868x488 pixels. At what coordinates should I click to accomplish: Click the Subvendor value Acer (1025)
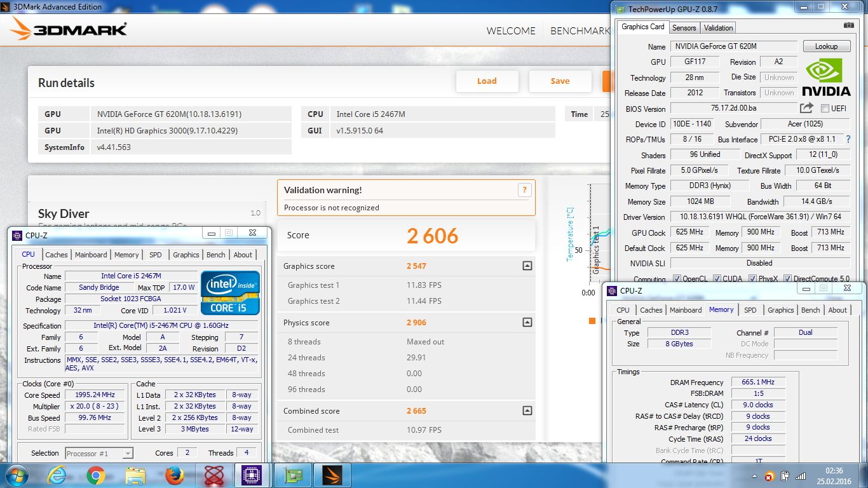pyautogui.click(x=805, y=124)
